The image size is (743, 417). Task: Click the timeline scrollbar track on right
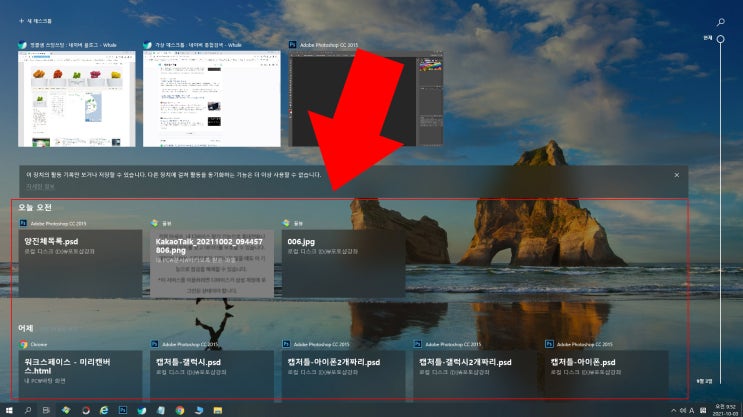point(720,213)
